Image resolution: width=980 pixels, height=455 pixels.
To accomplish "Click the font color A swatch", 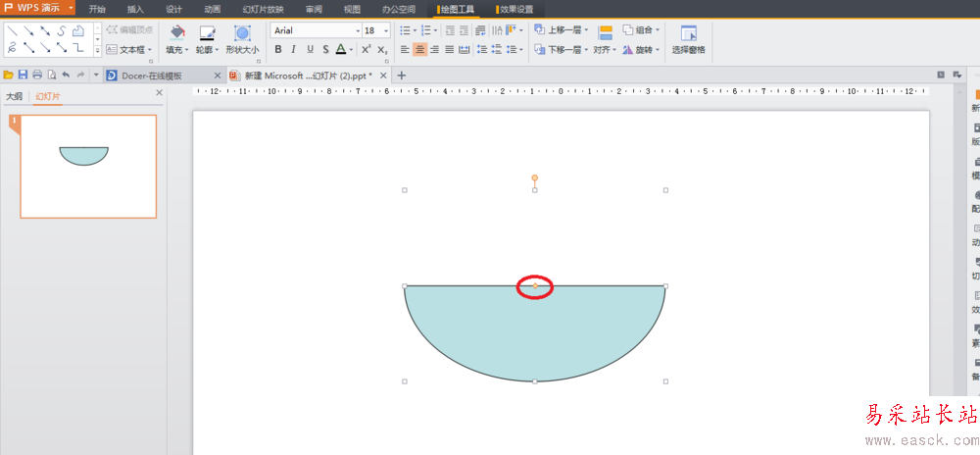I will (341, 49).
